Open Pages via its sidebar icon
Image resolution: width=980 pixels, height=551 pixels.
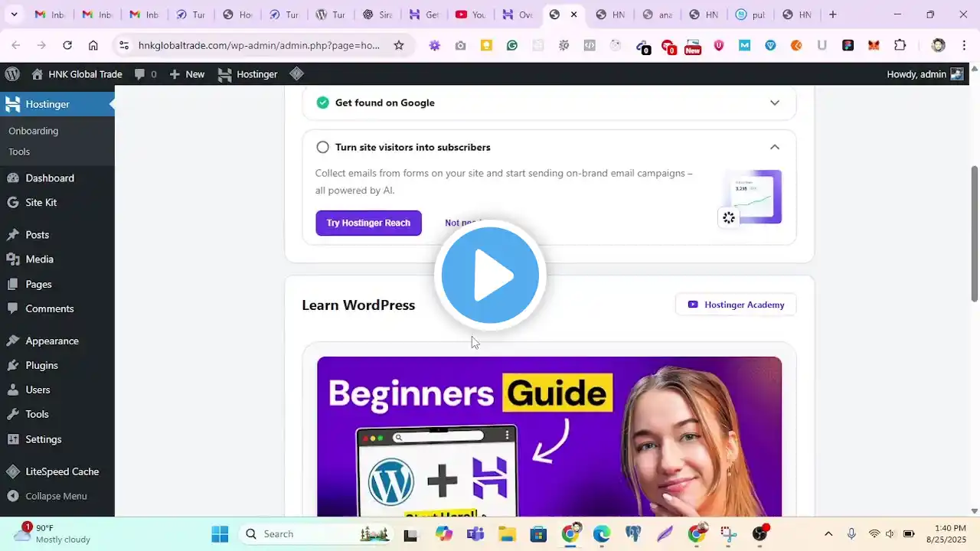(x=12, y=284)
